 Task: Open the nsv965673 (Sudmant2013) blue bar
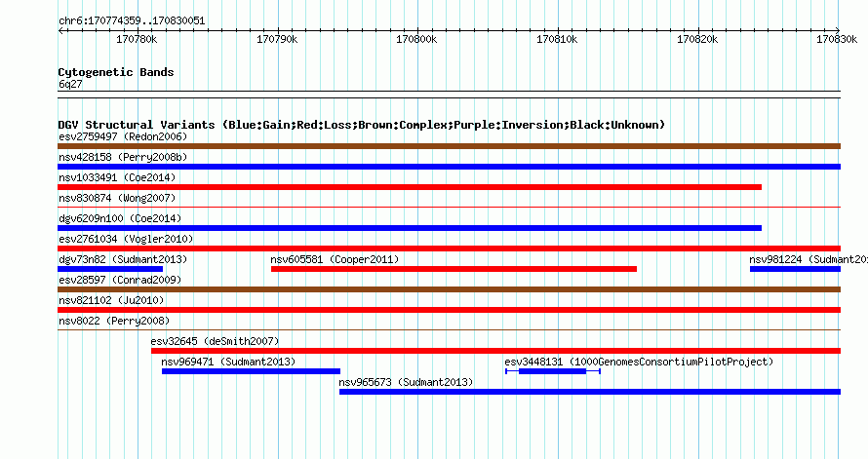point(590,392)
